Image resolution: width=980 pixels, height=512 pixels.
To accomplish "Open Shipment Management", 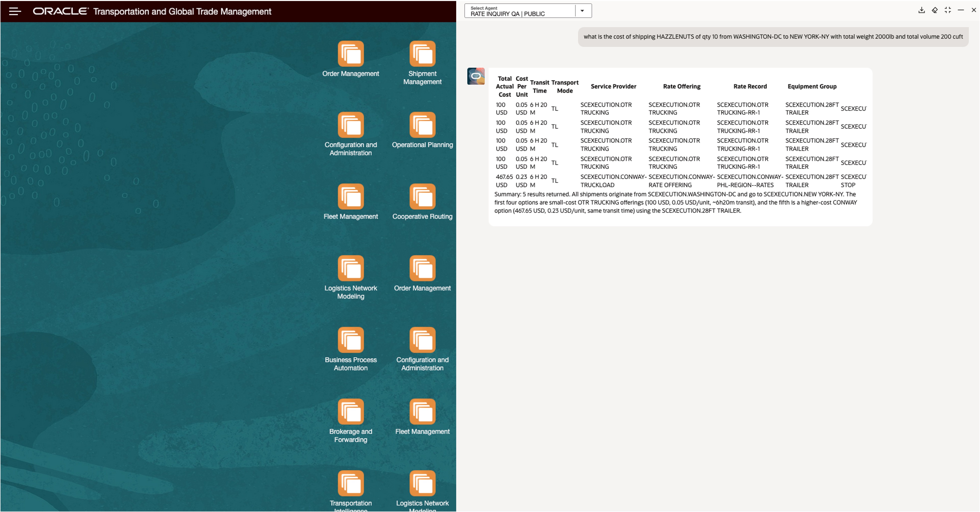I will pos(422,54).
